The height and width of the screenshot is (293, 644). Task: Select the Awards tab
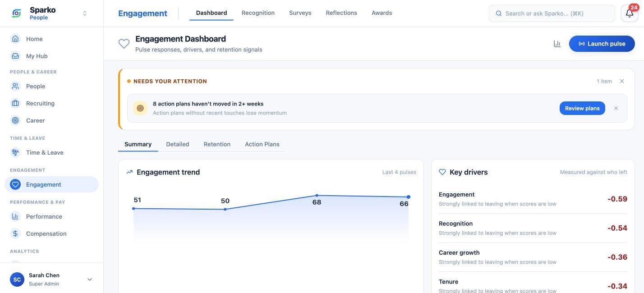pos(382,13)
